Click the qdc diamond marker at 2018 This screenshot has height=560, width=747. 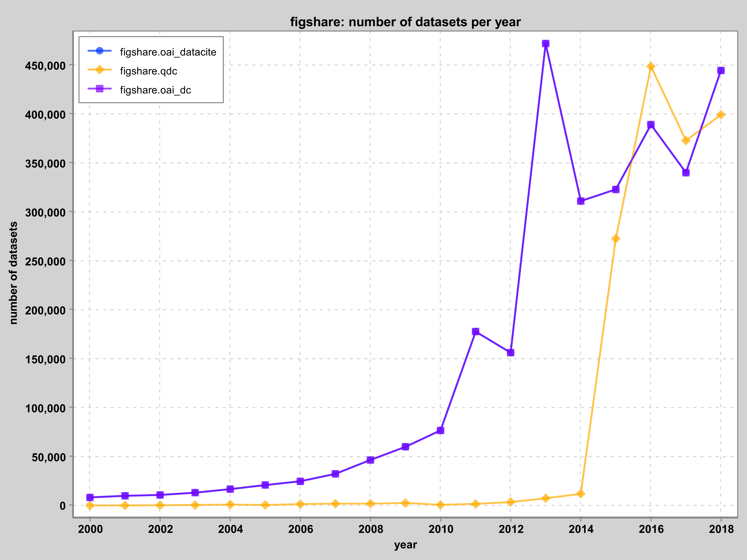(x=721, y=115)
